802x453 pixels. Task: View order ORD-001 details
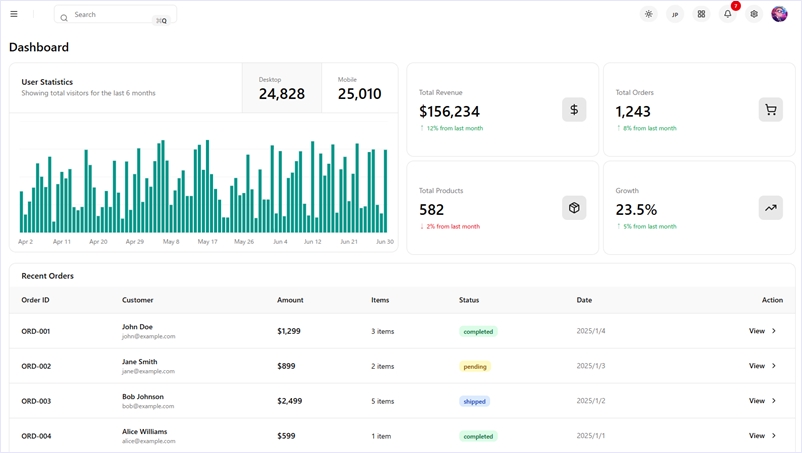click(757, 331)
